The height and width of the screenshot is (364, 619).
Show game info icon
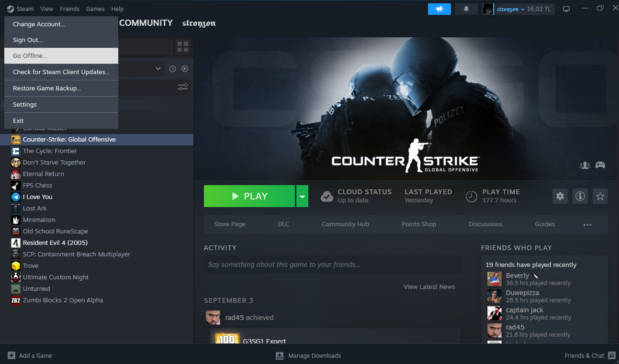click(580, 196)
